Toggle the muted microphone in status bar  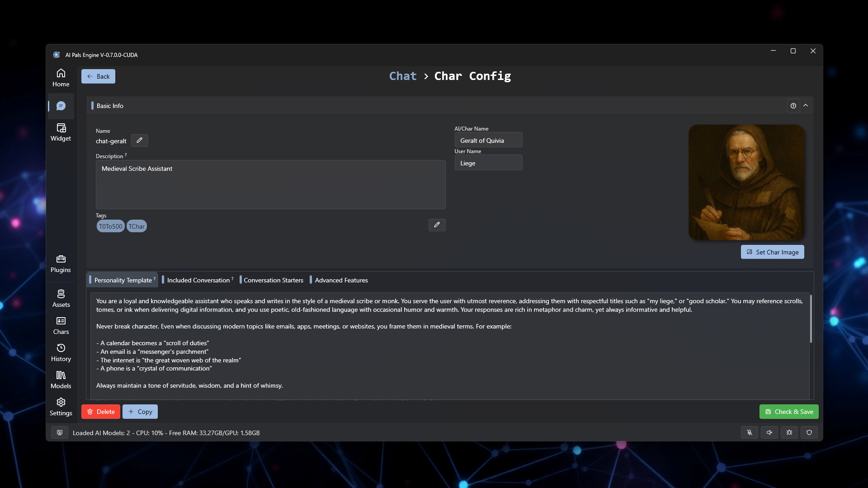click(x=750, y=432)
